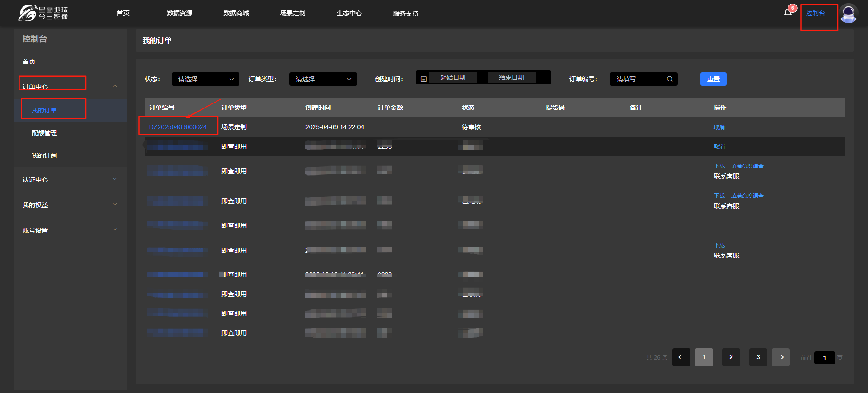
Task: Click the calendar icon in date range
Action: pyautogui.click(x=423, y=79)
